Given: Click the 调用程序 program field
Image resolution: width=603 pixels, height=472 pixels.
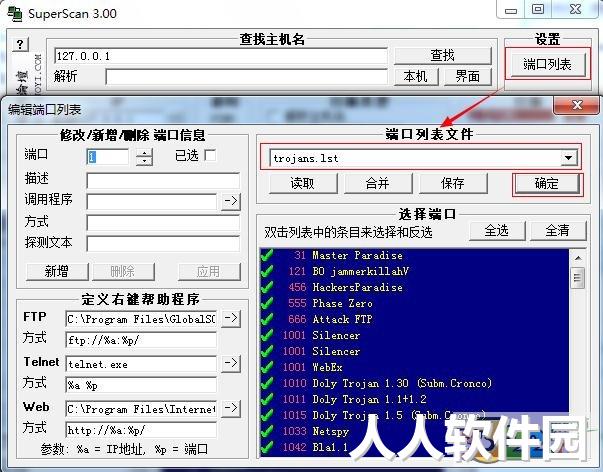Looking at the screenshot, I should coord(152,202).
